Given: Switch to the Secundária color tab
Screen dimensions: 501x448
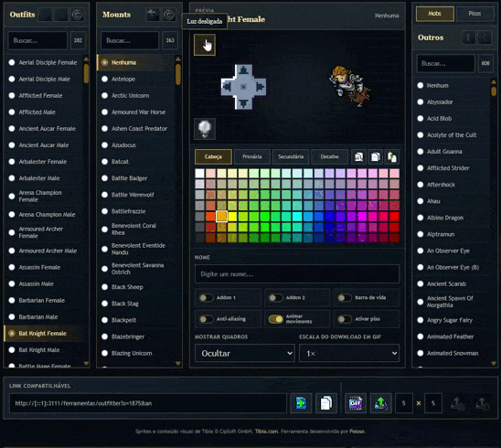Looking at the screenshot, I should [x=291, y=156].
